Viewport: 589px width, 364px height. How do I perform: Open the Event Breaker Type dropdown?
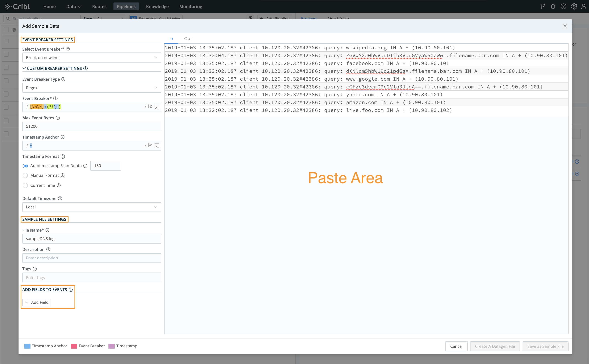(x=91, y=88)
